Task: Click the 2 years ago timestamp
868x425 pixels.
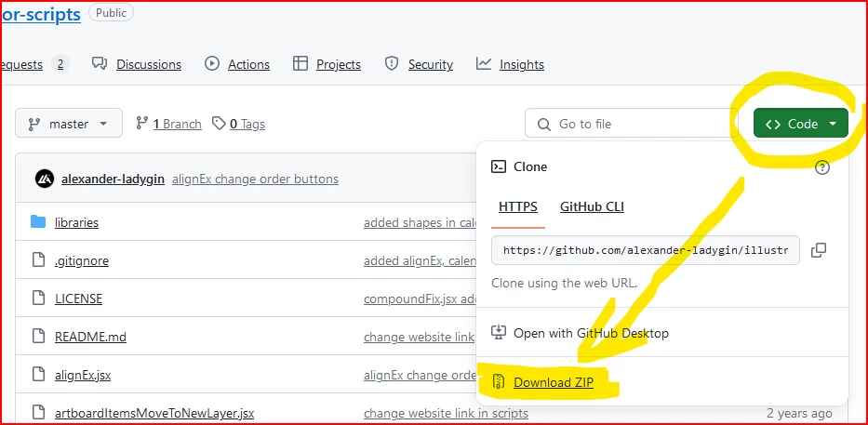Action: click(x=799, y=414)
